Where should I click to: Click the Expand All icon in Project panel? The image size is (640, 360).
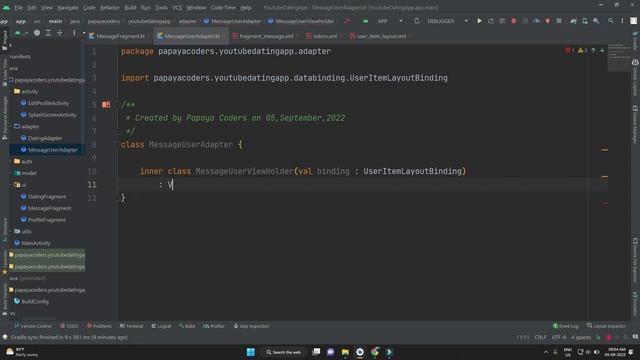(48, 33)
